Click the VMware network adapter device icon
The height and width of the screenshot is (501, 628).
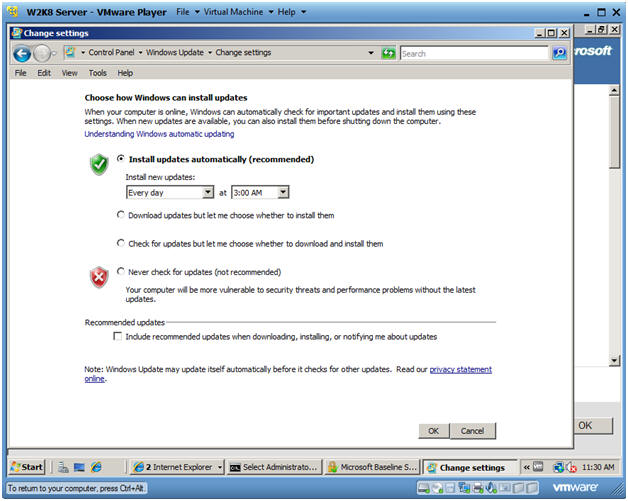[x=464, y=488]
